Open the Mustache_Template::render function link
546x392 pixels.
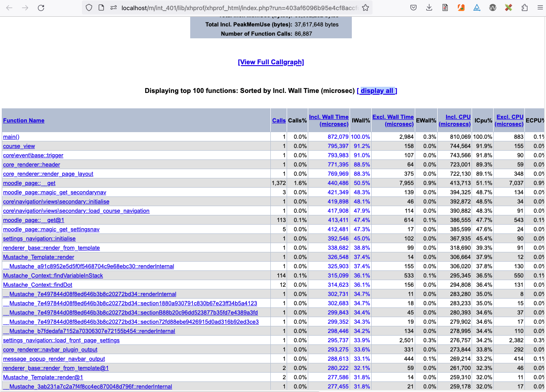39,257
